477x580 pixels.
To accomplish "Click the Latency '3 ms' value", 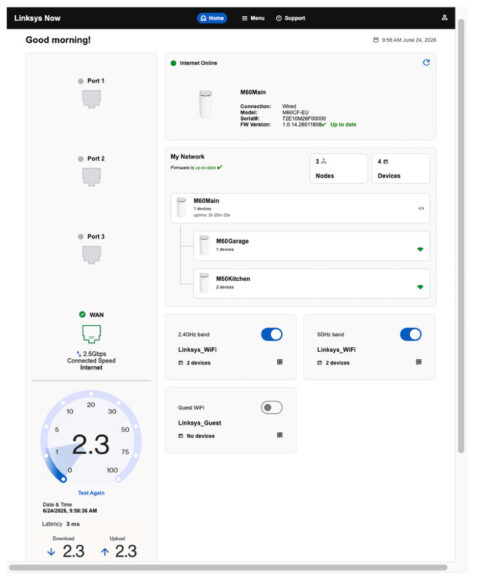I will [73, 524].
